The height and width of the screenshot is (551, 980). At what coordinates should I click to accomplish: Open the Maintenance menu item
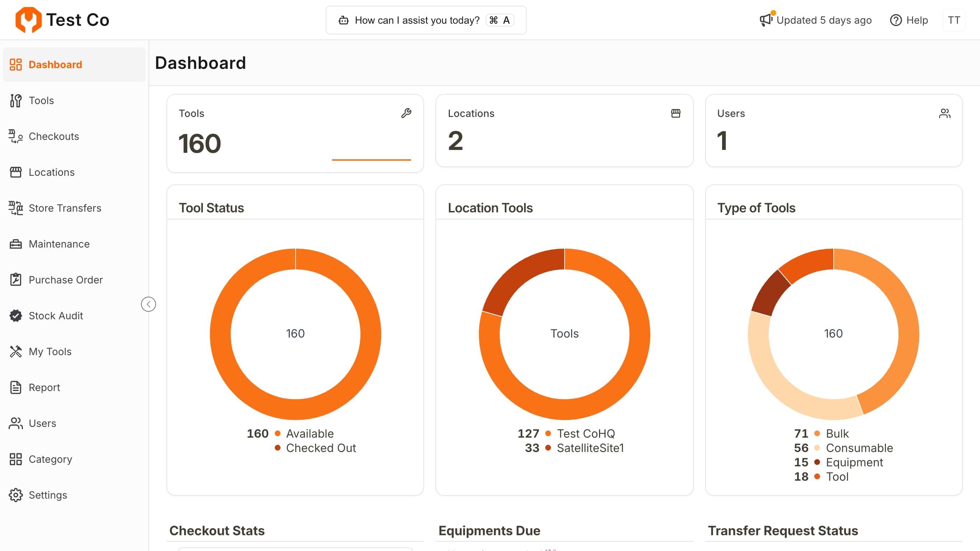(59, 244)
